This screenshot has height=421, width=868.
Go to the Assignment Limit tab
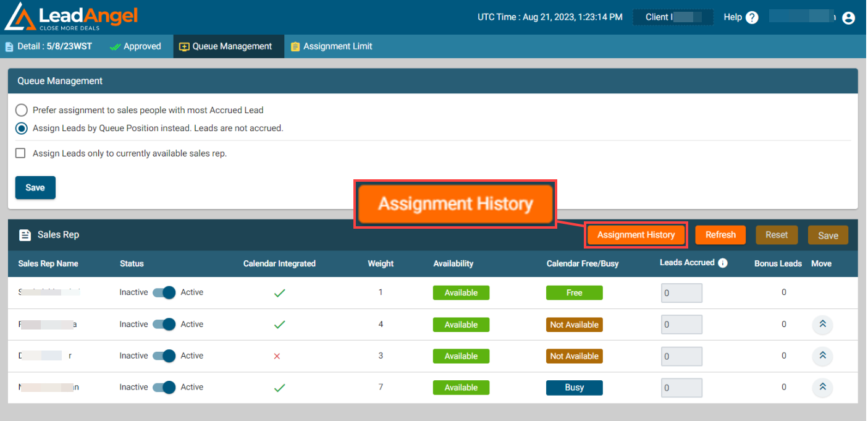point(332,46)
